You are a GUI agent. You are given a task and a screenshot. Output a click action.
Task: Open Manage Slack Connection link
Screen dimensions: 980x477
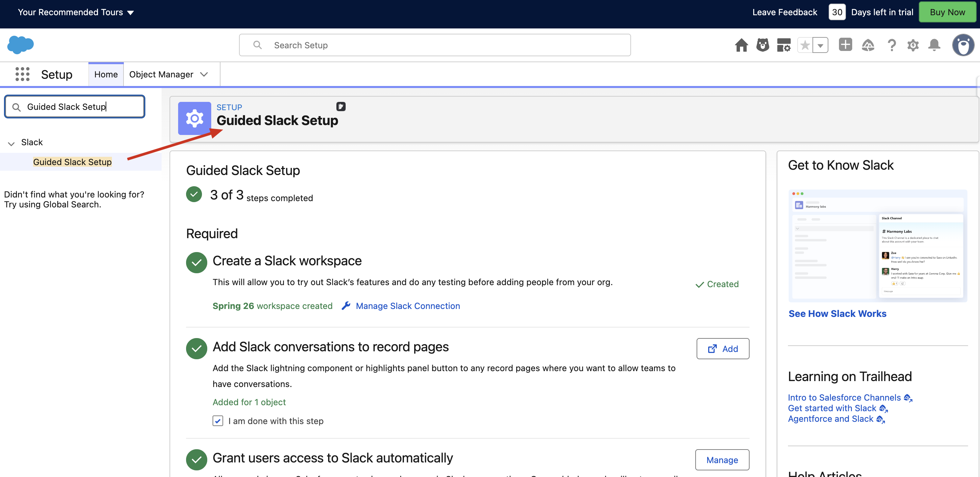[408, 306]
